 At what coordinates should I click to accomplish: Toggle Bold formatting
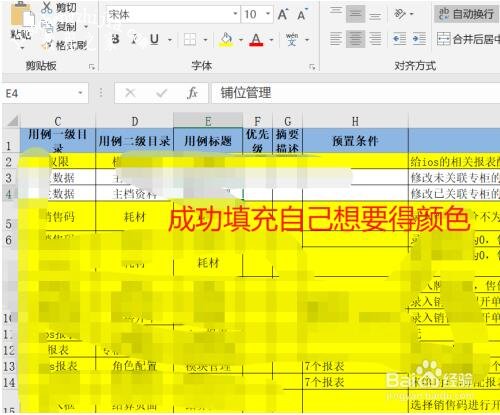click(116, 39)
